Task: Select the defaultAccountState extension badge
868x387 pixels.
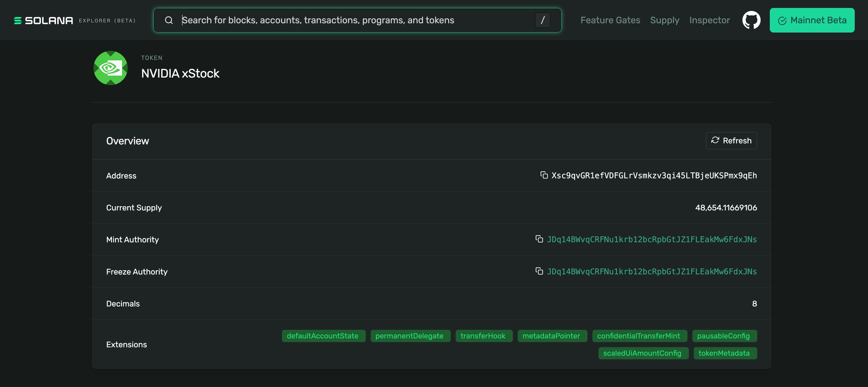Action: coord(323,336)
